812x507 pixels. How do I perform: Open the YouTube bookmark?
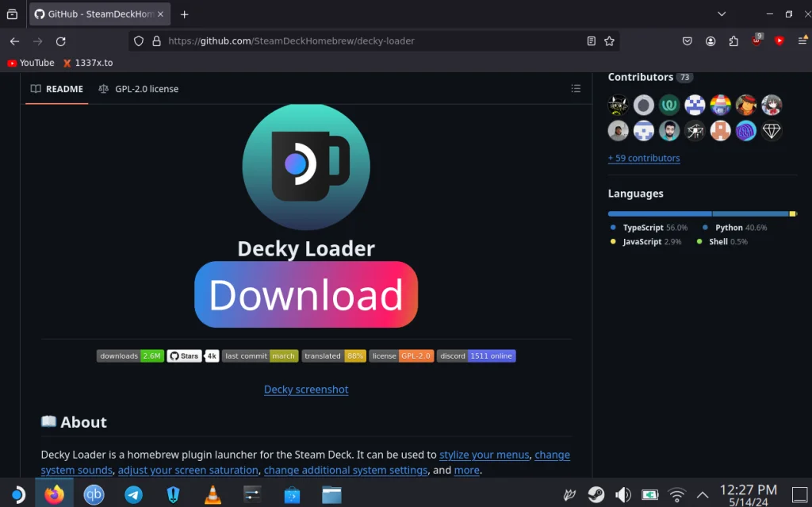(31, 63)
